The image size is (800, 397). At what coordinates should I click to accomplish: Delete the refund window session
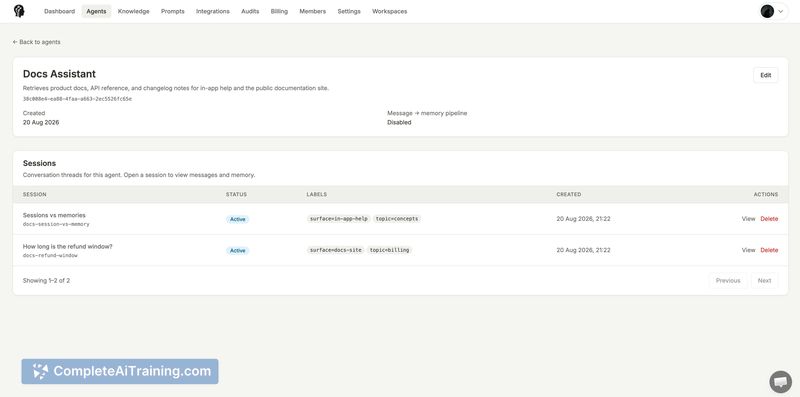tap(769, 250)
